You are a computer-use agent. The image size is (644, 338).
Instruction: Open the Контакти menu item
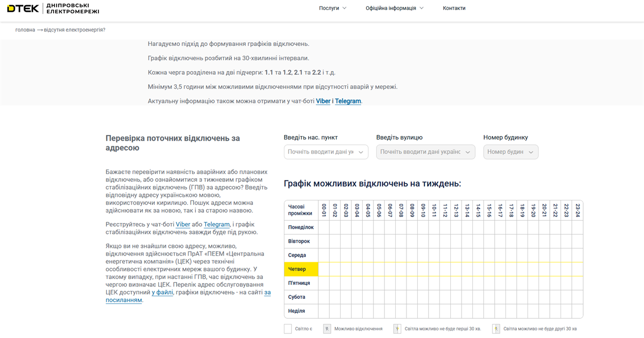(454, 8)
